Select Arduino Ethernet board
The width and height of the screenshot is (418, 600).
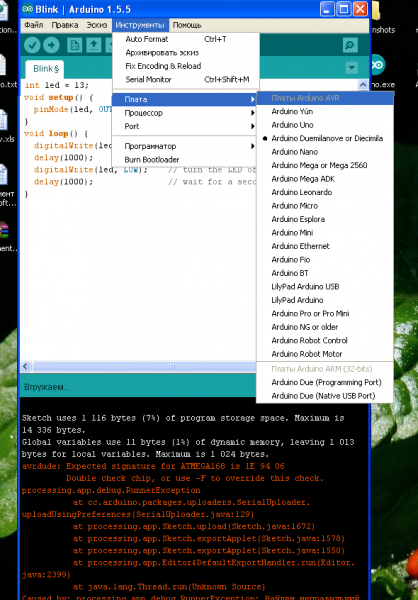point(325,246)
